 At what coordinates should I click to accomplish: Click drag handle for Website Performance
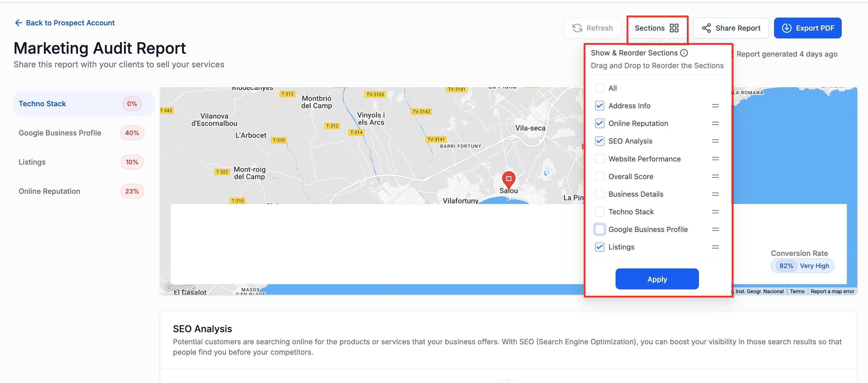(x=715, y=159)
